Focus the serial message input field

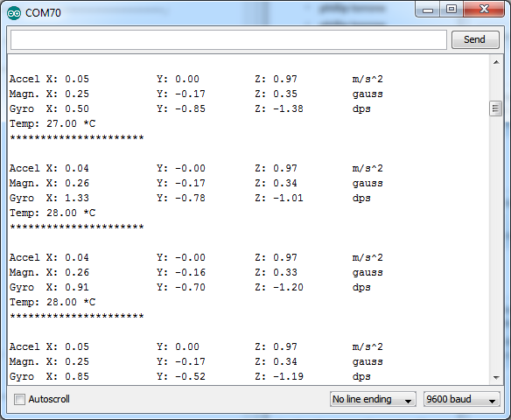pos(228,39)
